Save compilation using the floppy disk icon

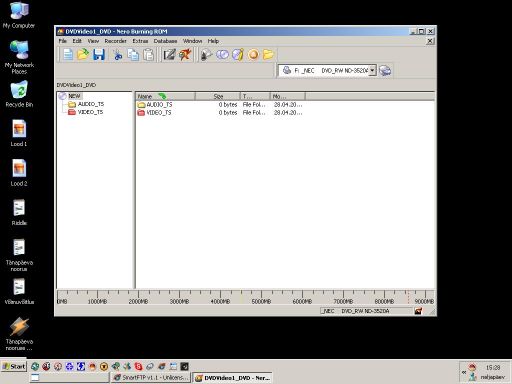pyautogui.click(x=99, y=54)
